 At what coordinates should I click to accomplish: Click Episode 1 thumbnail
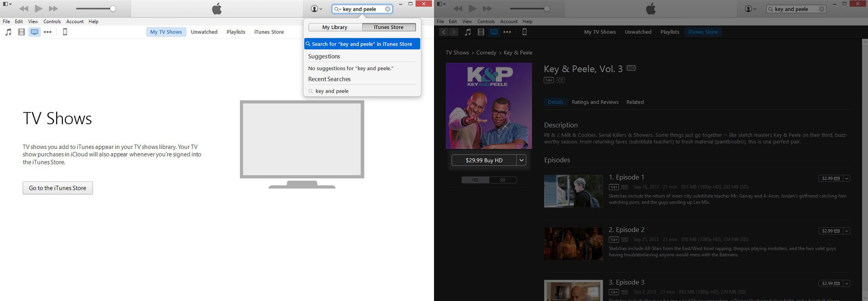coord(573,191)
